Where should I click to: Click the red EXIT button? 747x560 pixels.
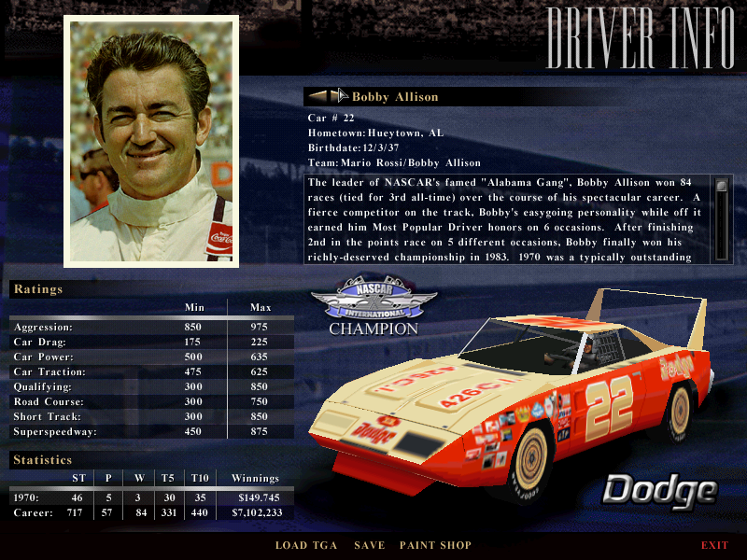714,545
